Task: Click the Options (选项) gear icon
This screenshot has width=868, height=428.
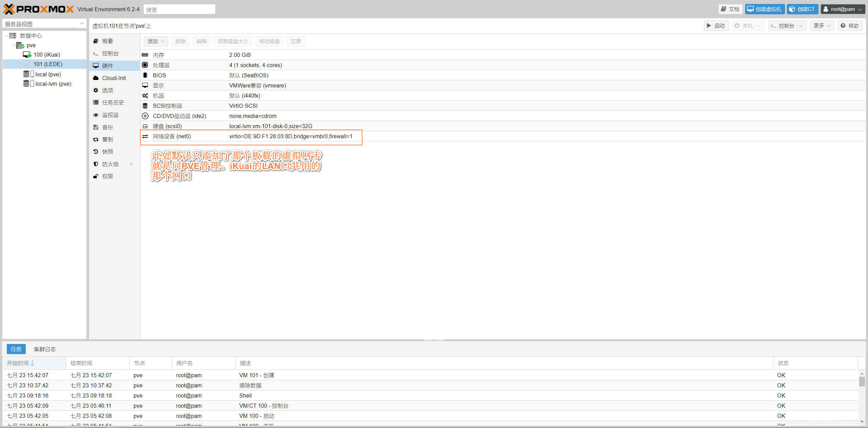Action: (x=96, y=90)
